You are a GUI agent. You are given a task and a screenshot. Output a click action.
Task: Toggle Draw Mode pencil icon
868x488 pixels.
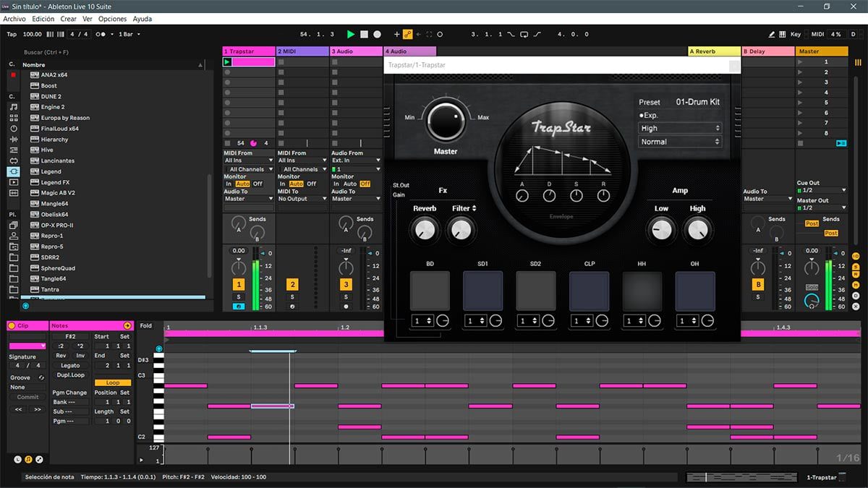771,34
